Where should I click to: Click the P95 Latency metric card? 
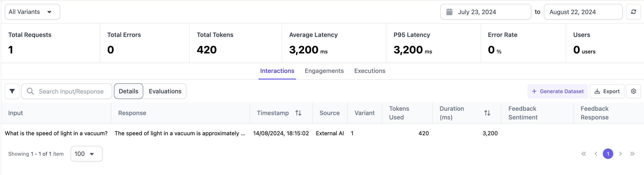(434, 43)
